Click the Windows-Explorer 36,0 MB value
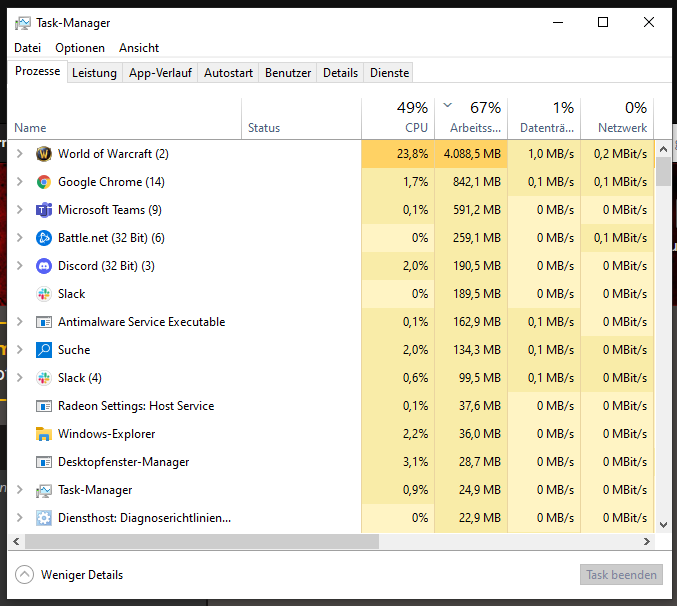 480,434
